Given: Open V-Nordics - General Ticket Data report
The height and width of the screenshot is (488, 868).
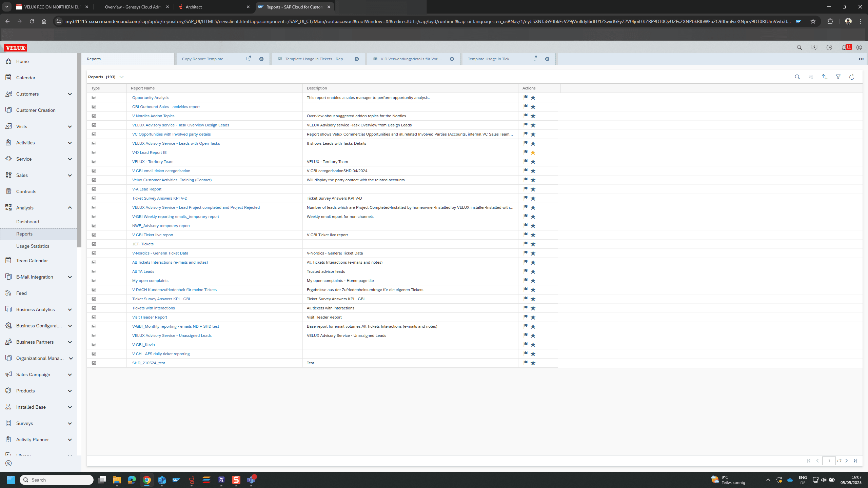Looking at the screenshot, I should coord(160,253).
